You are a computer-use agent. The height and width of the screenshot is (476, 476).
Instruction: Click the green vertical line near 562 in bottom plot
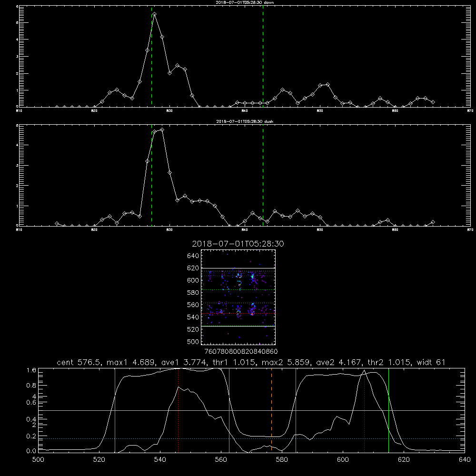[229, 410]
